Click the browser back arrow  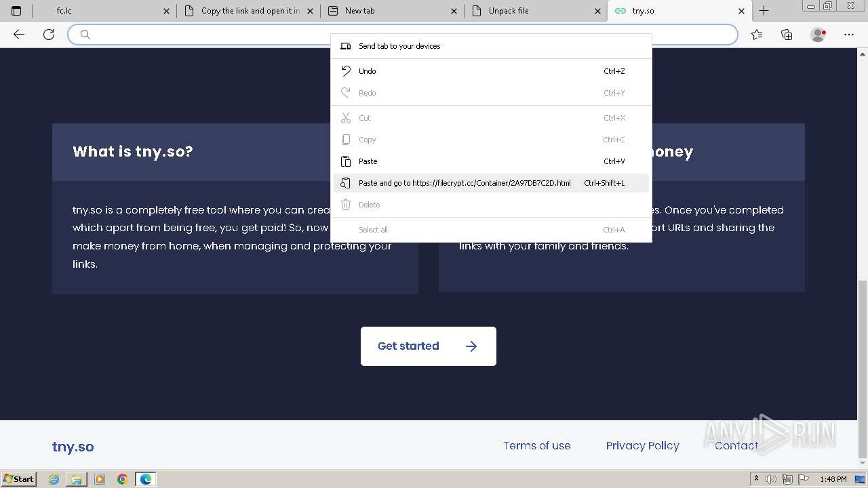19,35
